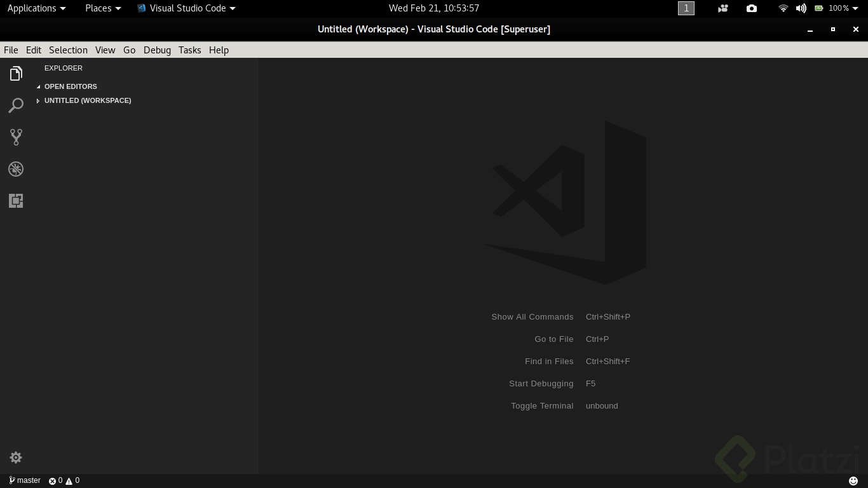Open the Applications menu in top panel
The height and width of the screenshot is (488, 868).
pos(36,8)
